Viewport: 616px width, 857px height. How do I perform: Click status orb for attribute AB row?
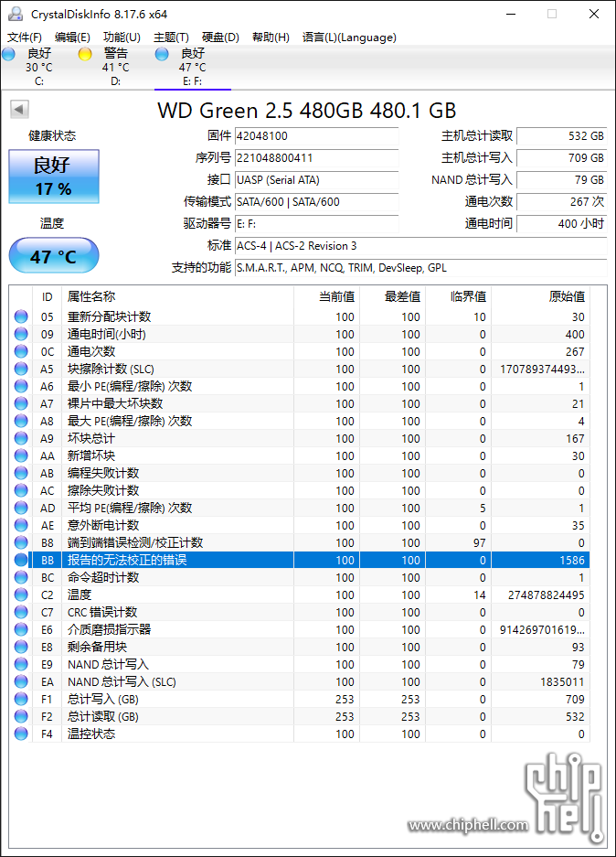[21, 473]
